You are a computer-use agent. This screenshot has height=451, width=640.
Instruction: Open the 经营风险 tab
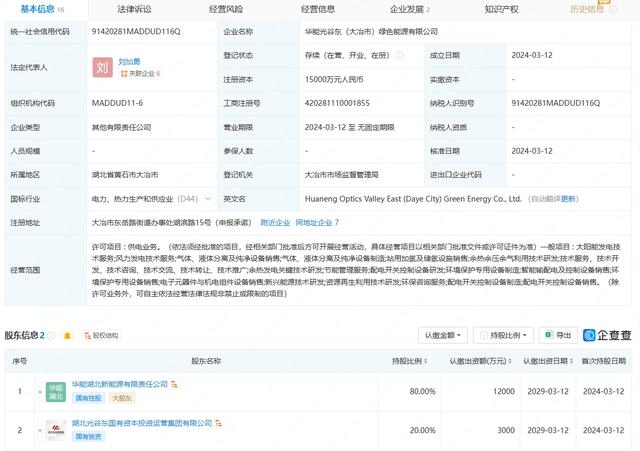pos(226,9)
